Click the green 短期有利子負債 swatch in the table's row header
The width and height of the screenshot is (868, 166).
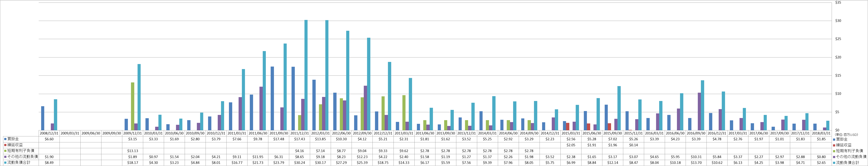pos(5,151)
